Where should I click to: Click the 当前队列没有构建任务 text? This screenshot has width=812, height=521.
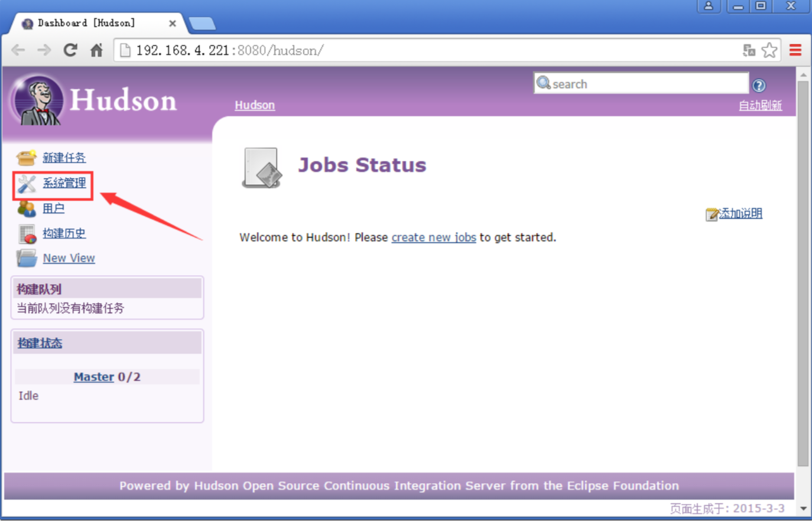coord(70,308)
